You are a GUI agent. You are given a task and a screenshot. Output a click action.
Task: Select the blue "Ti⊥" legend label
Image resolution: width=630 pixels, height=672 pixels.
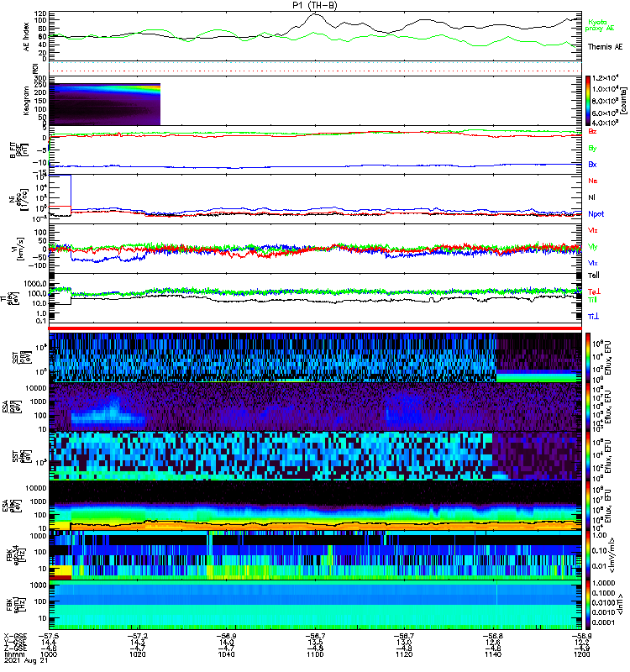(593, 317)
